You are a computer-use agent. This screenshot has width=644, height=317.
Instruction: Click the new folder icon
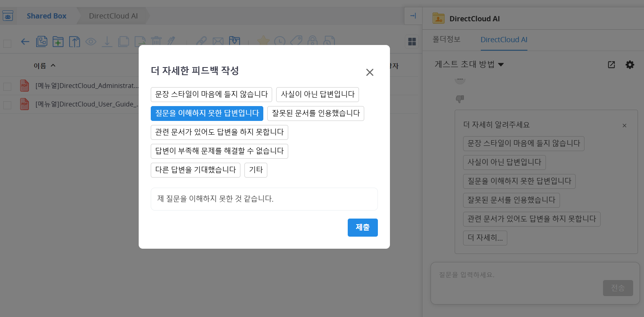pyautogui.click(x=58, y=42)
